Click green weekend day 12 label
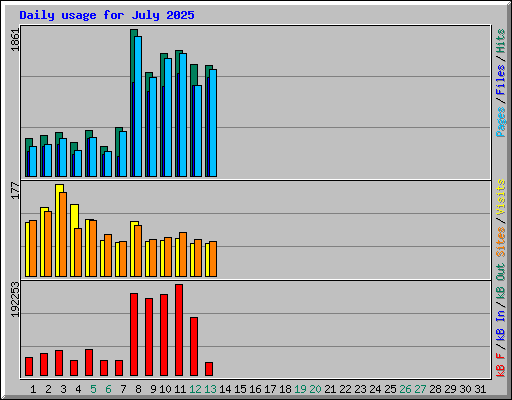This screenshot has height=400, width=512. pyautogui.click(x=195, y=389)
